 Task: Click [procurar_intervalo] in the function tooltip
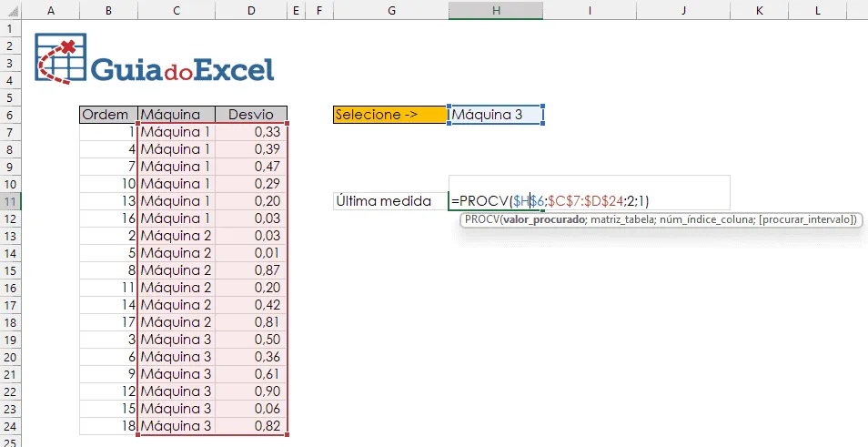(808, 220)
